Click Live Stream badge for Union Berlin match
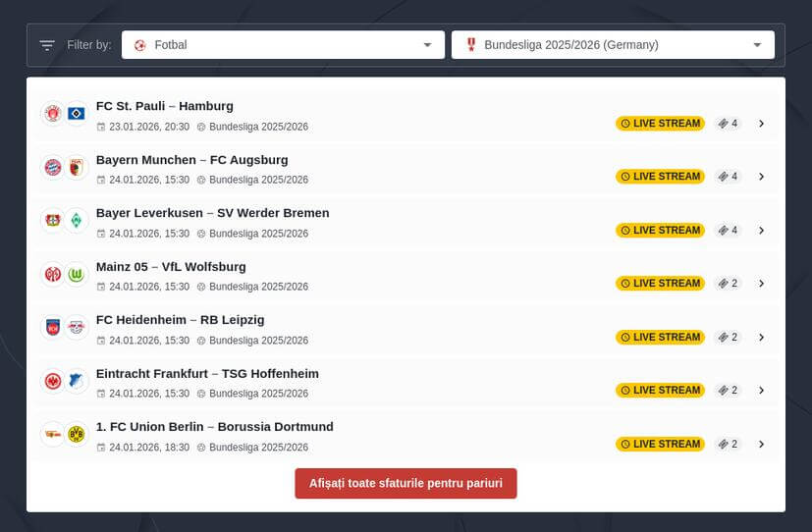 660,444
